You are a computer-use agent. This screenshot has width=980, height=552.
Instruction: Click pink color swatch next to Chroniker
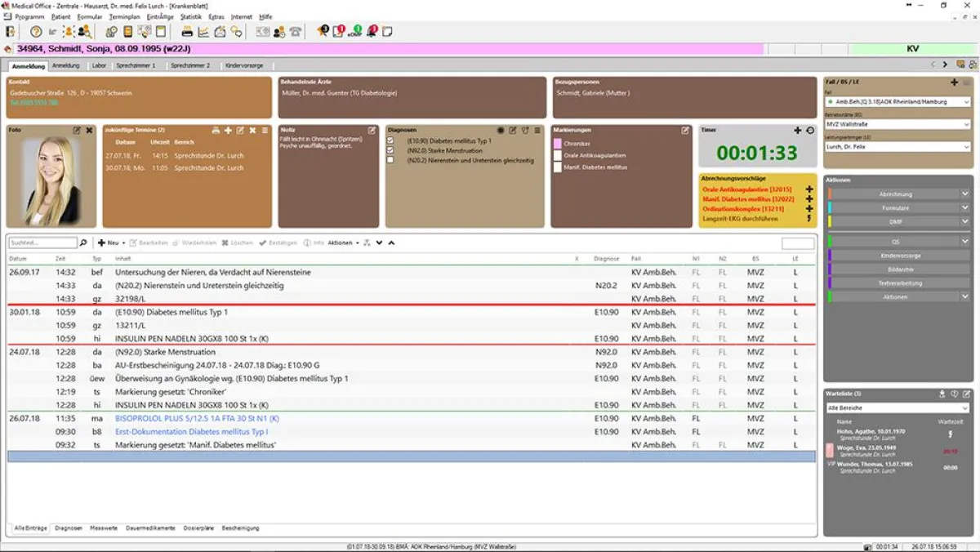click(x=558, y=144)
